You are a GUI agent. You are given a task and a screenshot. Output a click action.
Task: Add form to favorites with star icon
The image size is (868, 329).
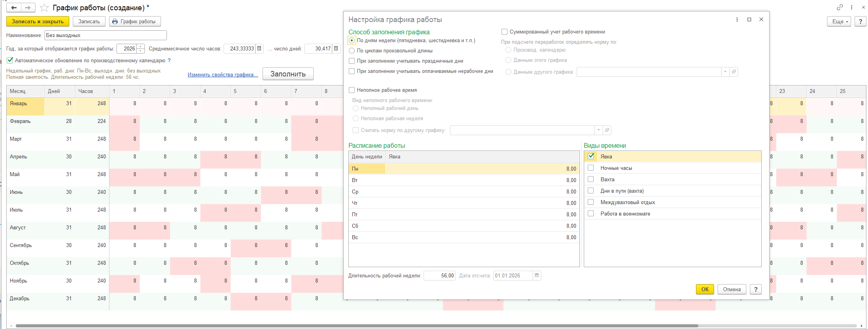tap(44, 7)
